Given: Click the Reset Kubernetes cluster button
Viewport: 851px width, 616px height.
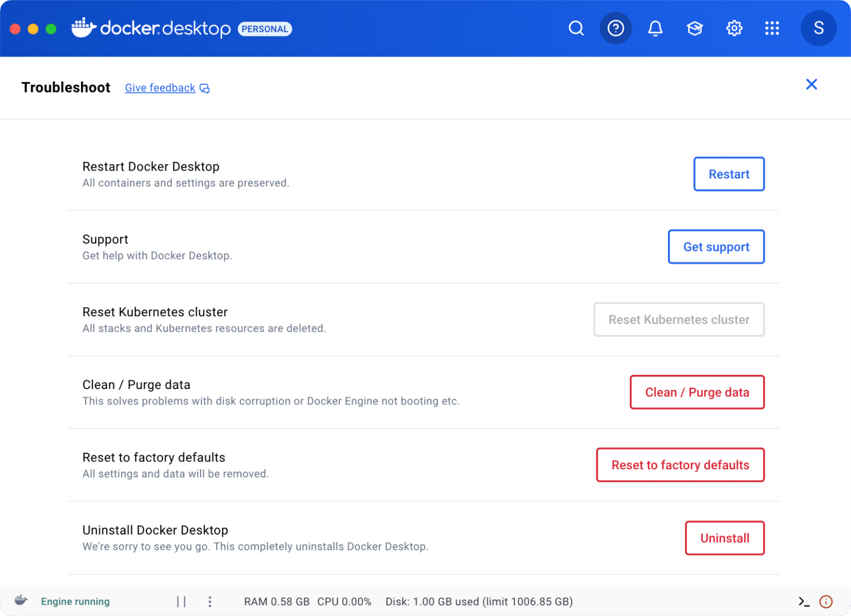Looking at the screenshot, I should 679,319.
